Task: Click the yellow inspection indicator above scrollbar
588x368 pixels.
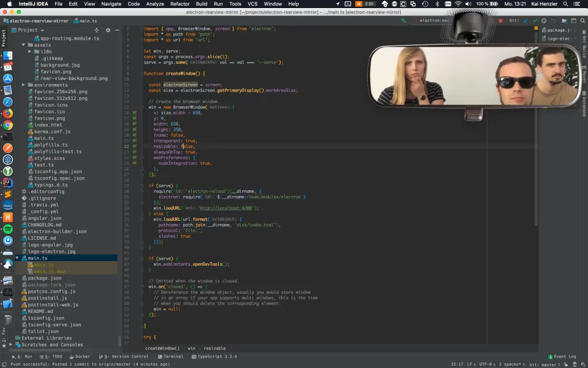Action: coord(536,28)
